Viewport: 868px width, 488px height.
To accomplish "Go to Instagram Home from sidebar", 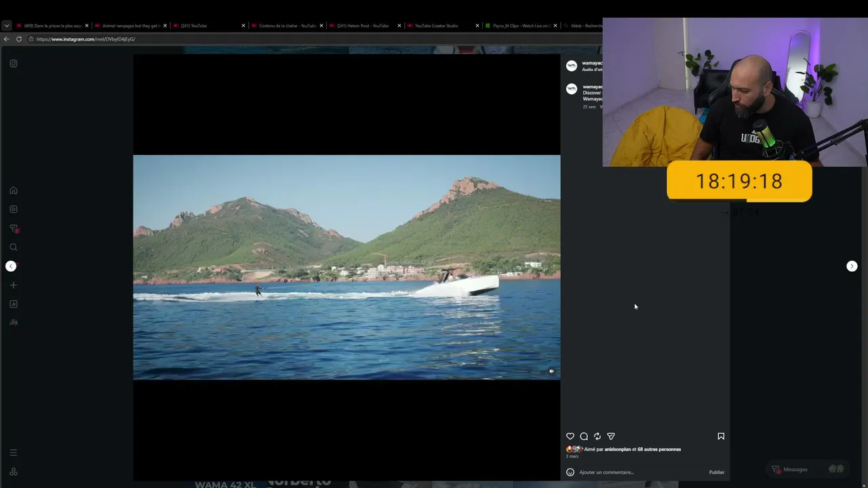I will coord(13,190).
